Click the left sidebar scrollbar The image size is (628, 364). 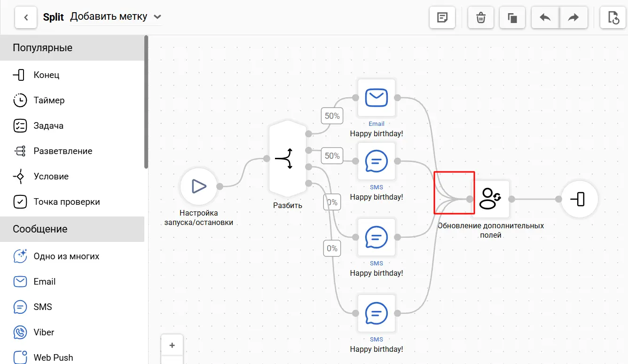tap(146, 103)
